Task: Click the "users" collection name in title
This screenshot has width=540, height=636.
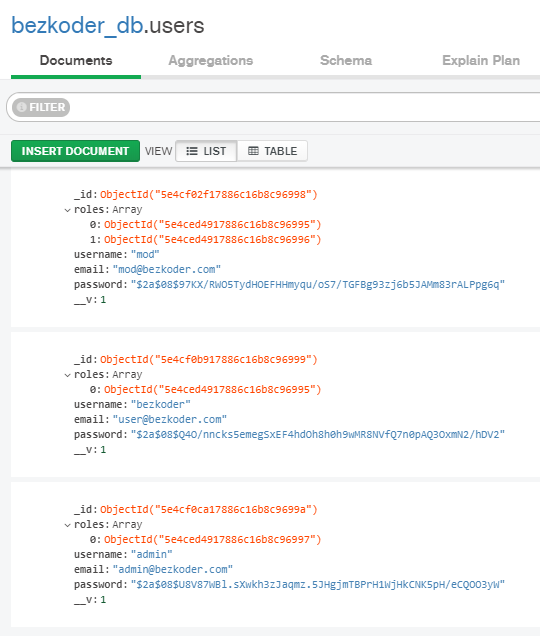Action: [176, 26]
